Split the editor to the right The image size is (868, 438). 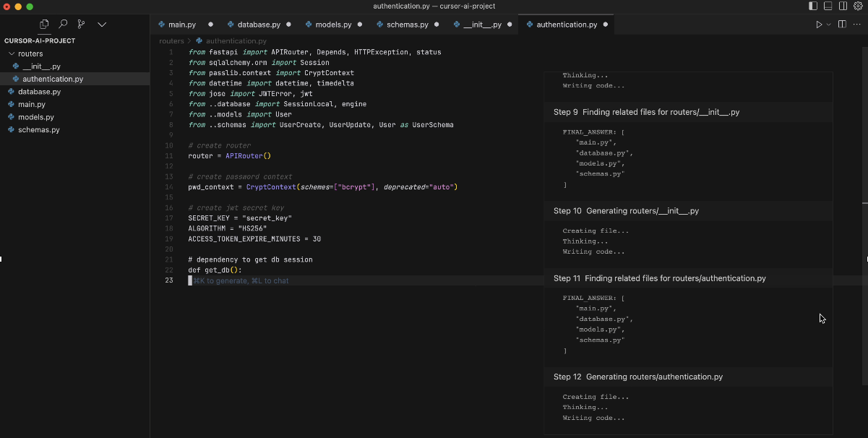(x=842, y=25)
